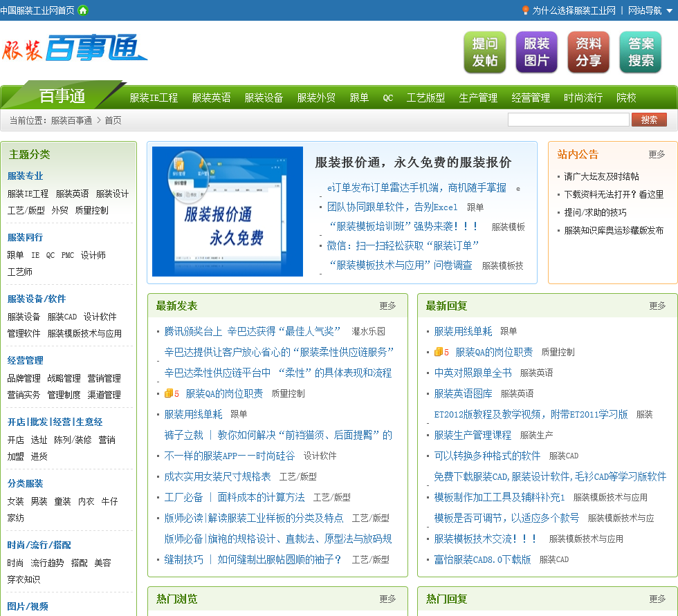The image size is (678, 616).
Task: Open the 提问发帖 green button
Action: 485,52
